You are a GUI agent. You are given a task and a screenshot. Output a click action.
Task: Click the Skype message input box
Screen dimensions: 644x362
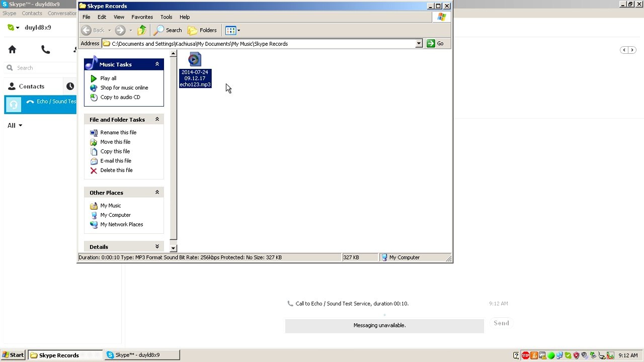(x=384, y=325)
